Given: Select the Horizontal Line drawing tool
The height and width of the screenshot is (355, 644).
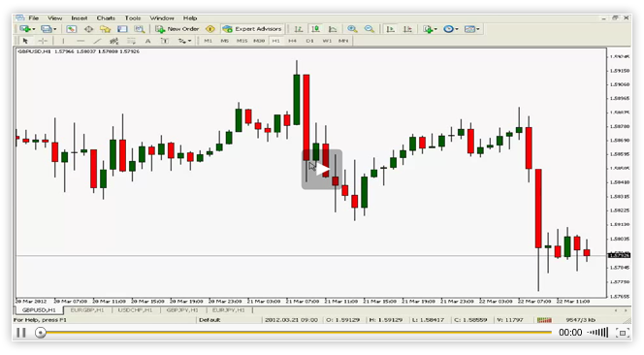Looking at the screenshot, I should pos(80,41).
